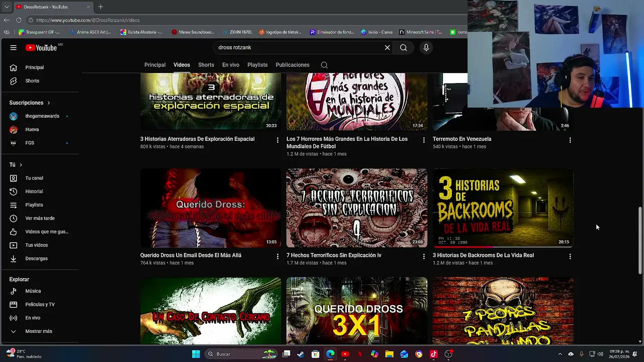Viewport: 644px width, 362px height.
Task: Open Un Caso De Contacto Cercano thumbnail
Action: 211,311
